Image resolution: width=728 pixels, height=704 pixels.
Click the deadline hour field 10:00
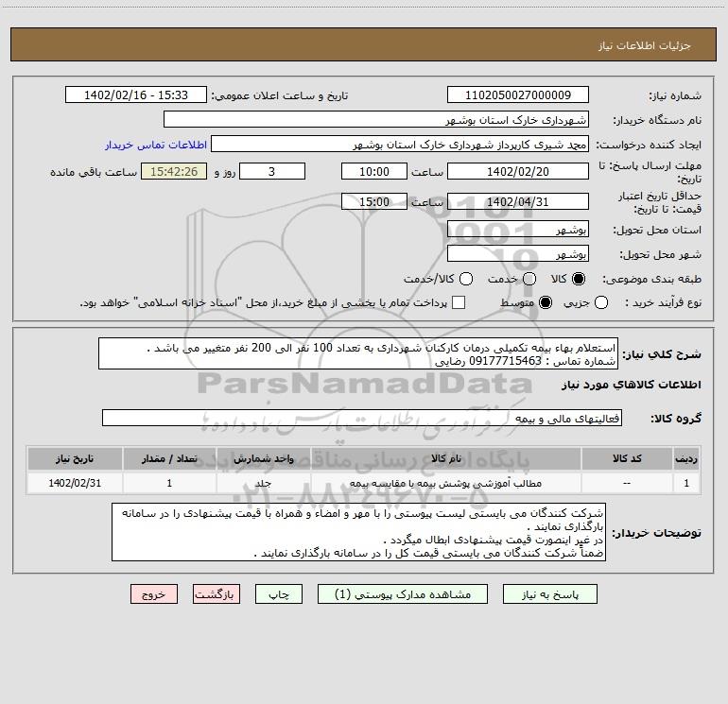click(374, 172)
